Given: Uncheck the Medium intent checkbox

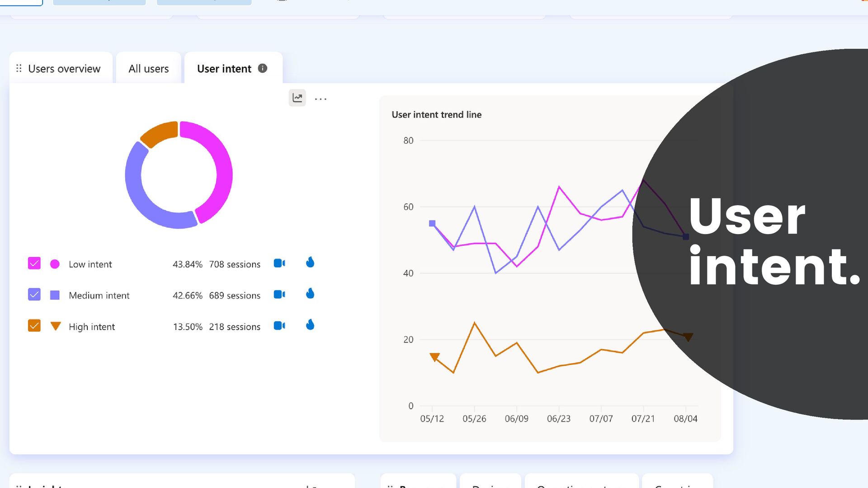Looking at the screenshot, I should (x=34, y=295).
